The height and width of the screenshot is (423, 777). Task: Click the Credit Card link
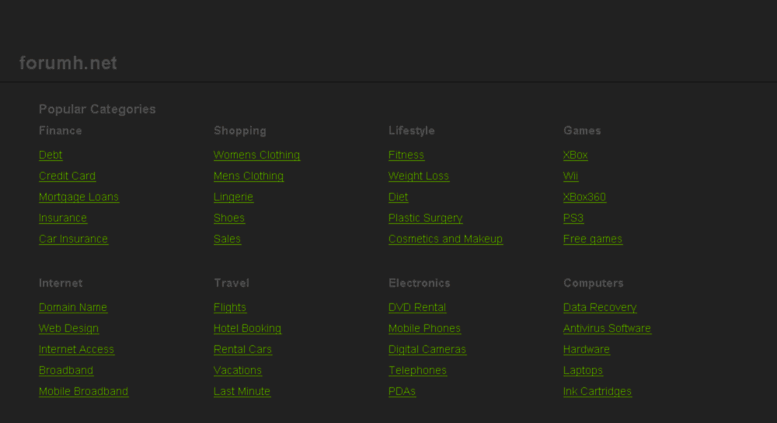coord(67,176)
